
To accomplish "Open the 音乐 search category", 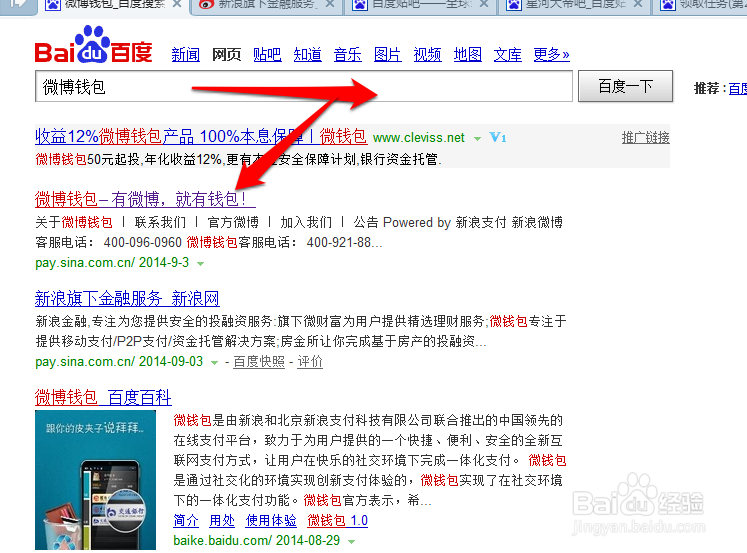I will tap(348, 55).
